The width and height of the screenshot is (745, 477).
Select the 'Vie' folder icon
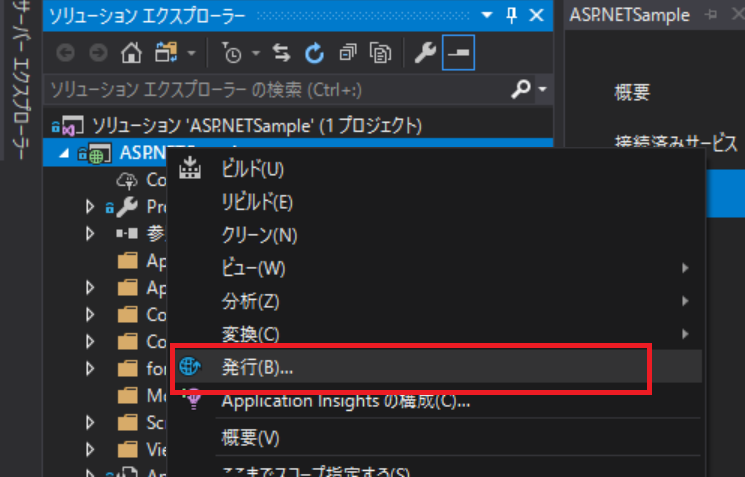pos(127,449)
